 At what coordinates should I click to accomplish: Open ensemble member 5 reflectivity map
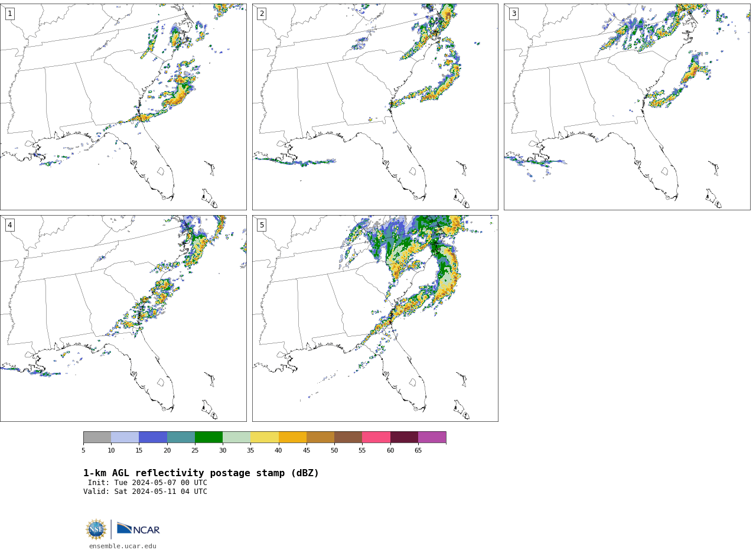click(x=375, y=318)
